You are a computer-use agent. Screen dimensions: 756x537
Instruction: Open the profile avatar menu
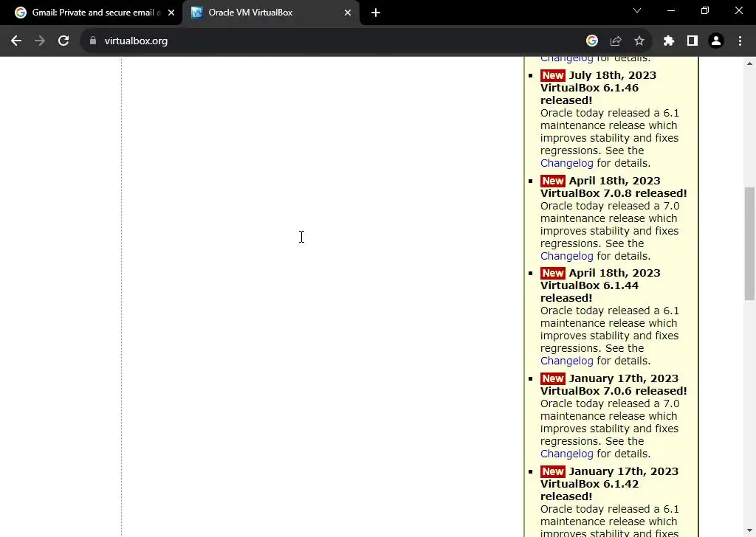[x=716, y=41]
